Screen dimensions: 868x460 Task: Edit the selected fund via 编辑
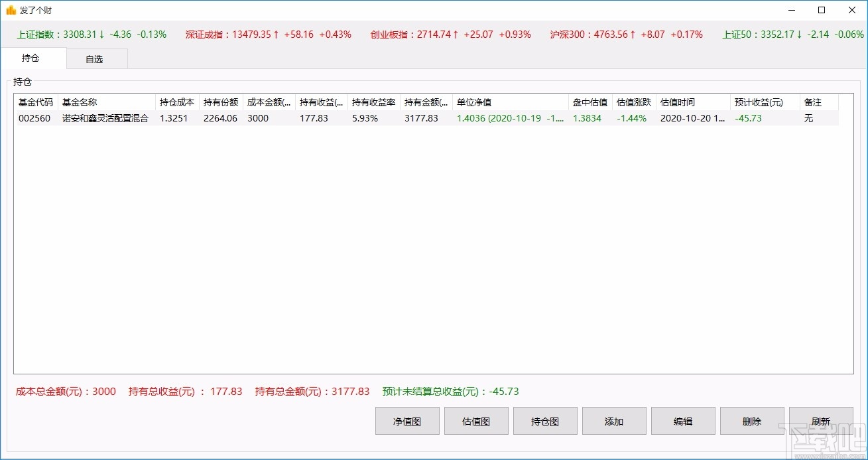point(682,420)
